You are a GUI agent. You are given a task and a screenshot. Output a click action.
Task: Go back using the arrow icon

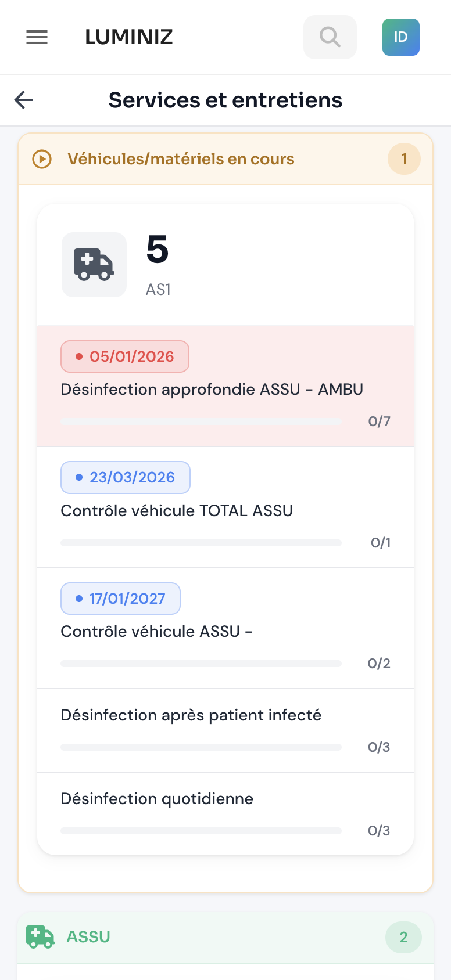[24, 100]
